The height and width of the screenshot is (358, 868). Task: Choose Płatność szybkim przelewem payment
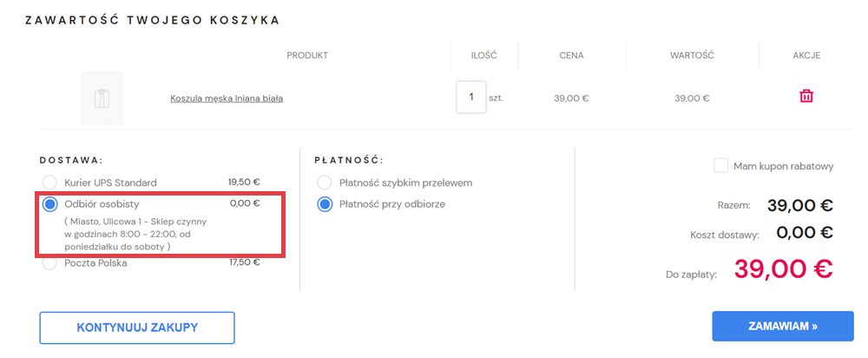tap(325, 183)
